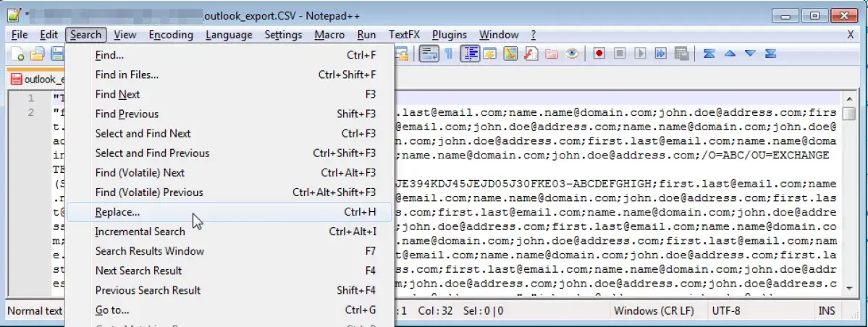This screenshot has height=327, width=868.
Task: Click Run a Macro Multiple Times icon
Action: tap(661, 54)
